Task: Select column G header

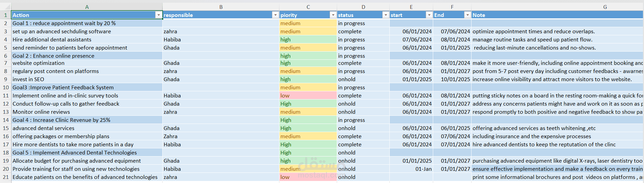Action: click(557, 7)
